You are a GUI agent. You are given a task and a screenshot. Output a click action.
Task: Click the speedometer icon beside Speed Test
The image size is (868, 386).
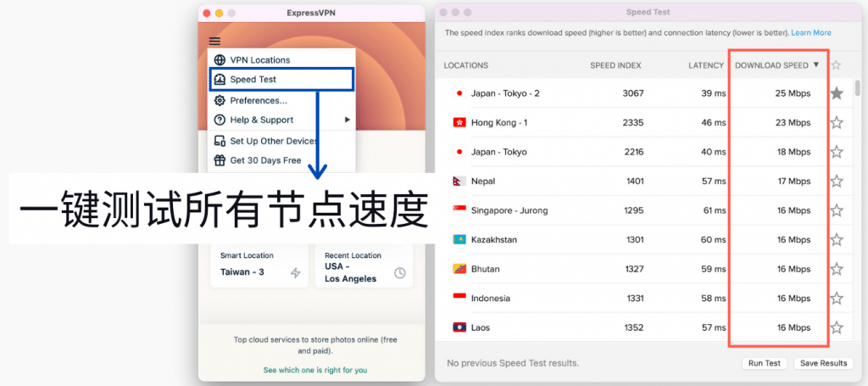point(220,79)
